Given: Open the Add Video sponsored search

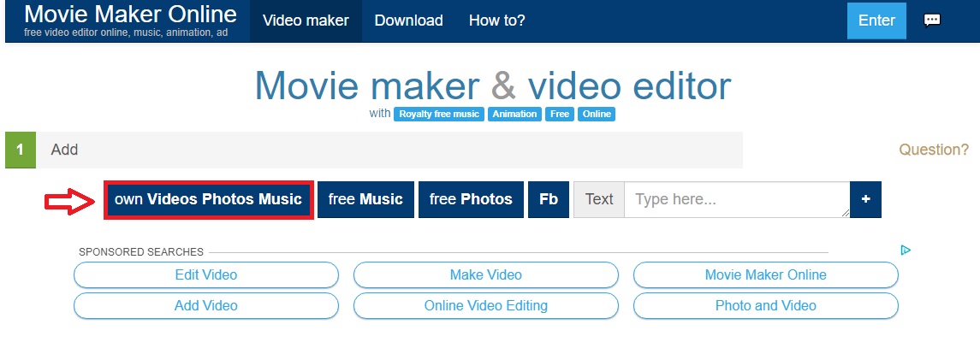Looking at the screenshot, I should click(x=206, y=306).
